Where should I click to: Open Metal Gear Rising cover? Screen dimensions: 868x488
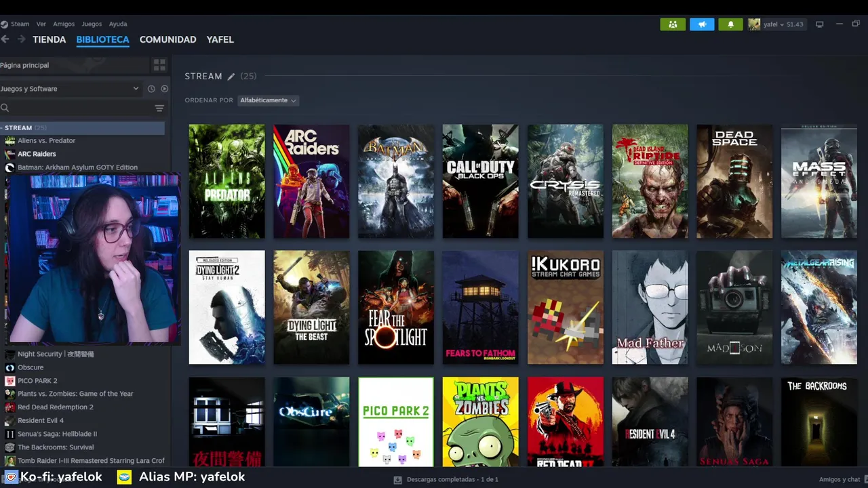coord(819,308)
